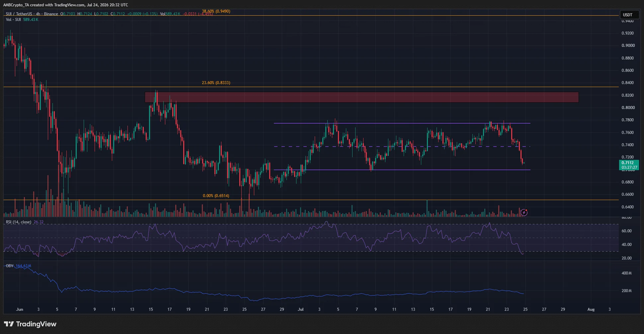Click the open price O0.7103 in header
The height and width of the screenshot is (334, 644).
[68, 14]
